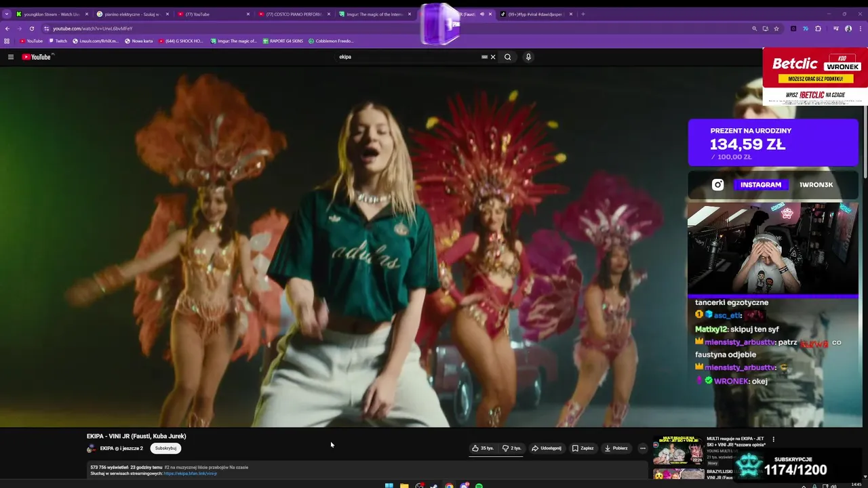Image resolution: width=868 pixels, height=488 pixels.
Task: Switch to the 'COSTCO PIANO PERFORM' tab
Action: (293, 14)
